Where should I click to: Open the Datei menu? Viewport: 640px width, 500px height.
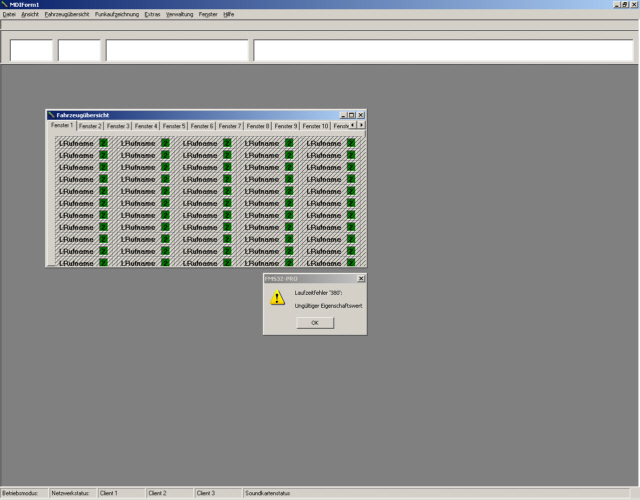(x=9, y=15)
